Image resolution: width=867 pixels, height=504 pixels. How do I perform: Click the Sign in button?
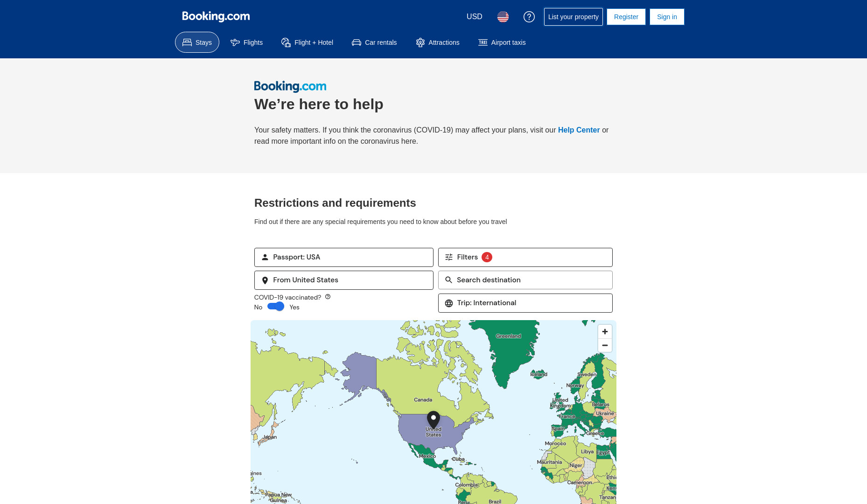pyautogui.click(x=667, y=17)
